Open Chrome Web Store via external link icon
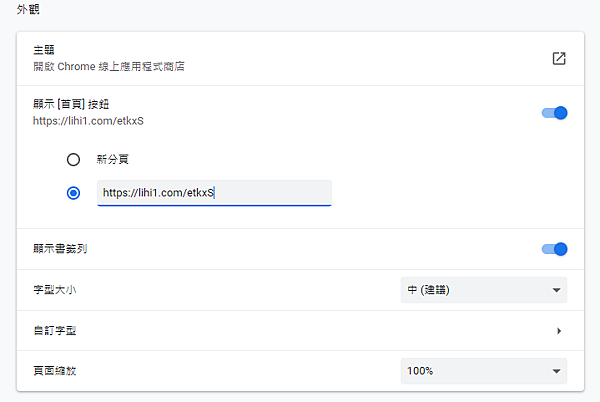 click(559, 59)
